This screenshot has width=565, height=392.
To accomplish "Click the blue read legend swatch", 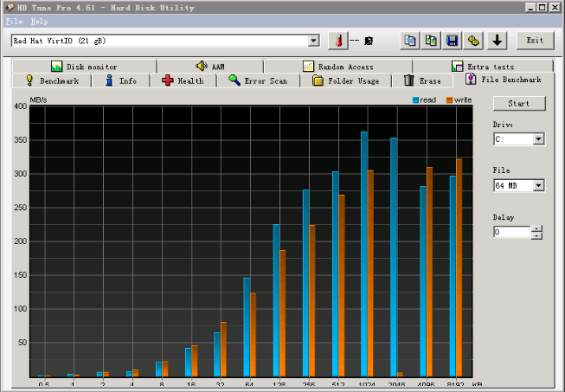I will (x=415, y=100).
